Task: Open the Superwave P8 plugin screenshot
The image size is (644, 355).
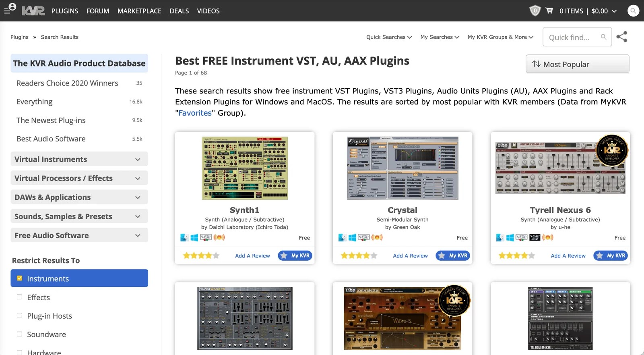Action: click(x=245, y=318)
